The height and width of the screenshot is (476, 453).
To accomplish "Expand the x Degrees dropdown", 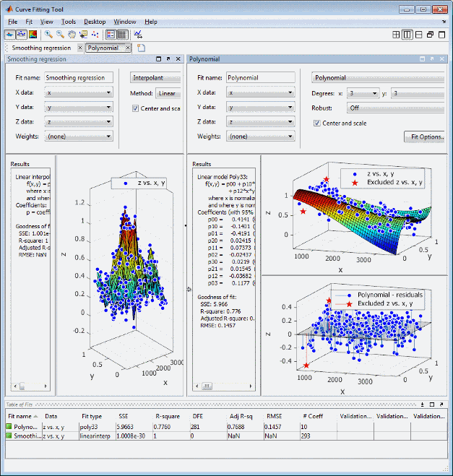I will click(x=363, y=93).
